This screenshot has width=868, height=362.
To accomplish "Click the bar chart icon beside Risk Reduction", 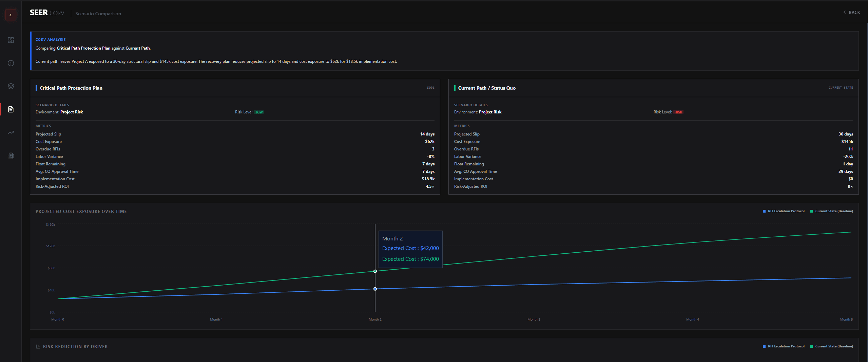I will point(38,346).
